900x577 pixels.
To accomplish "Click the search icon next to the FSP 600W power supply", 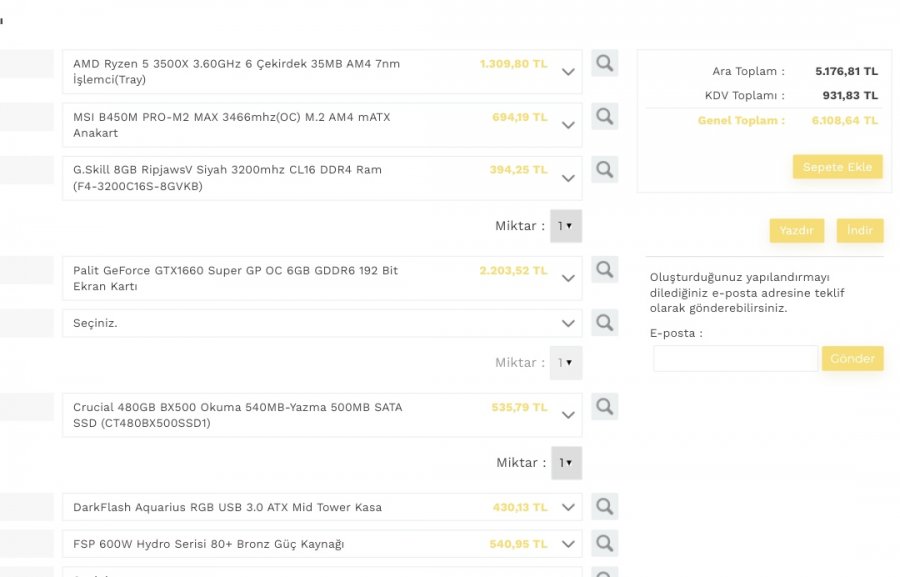I will coord(604,543).
